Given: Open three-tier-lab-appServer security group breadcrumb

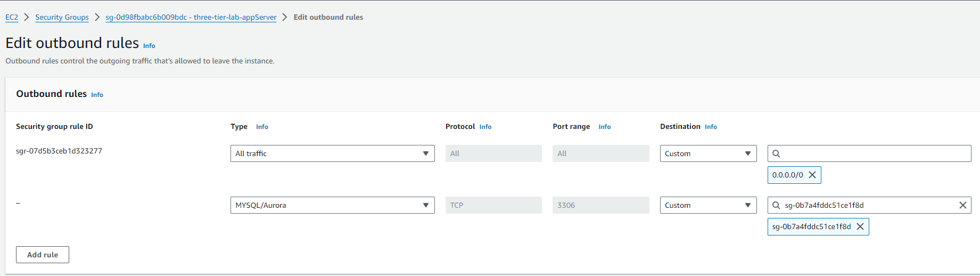Looking at the screenshot, I should pyautogui.click(x=191, y=17).
